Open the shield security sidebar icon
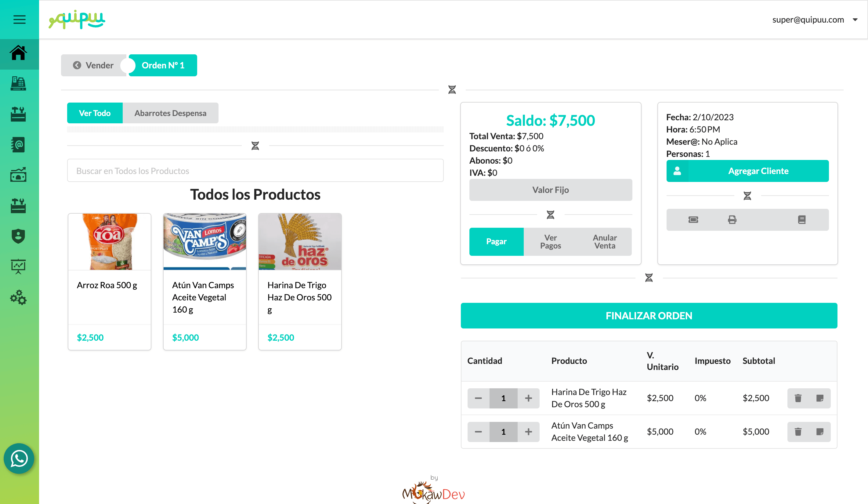The image size is (868, 504). point(18,236)
